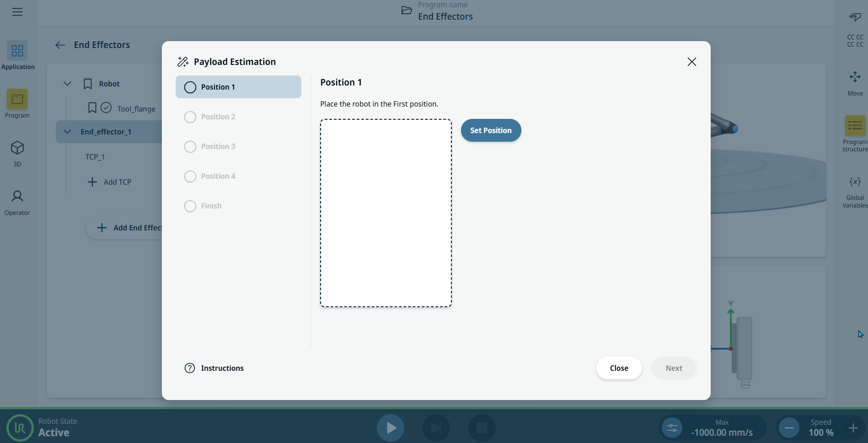
Task: Select TCP_1 in the tree
Action: coord(95,157)
